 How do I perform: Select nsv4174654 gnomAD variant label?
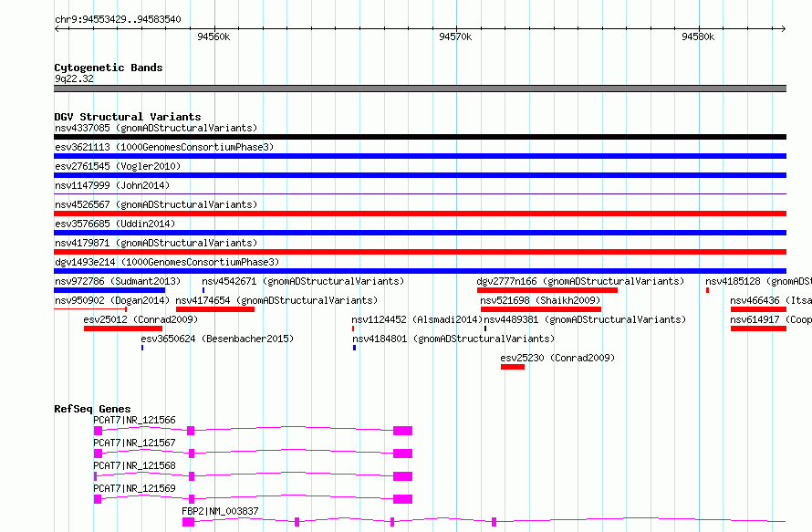coord(276,300)
